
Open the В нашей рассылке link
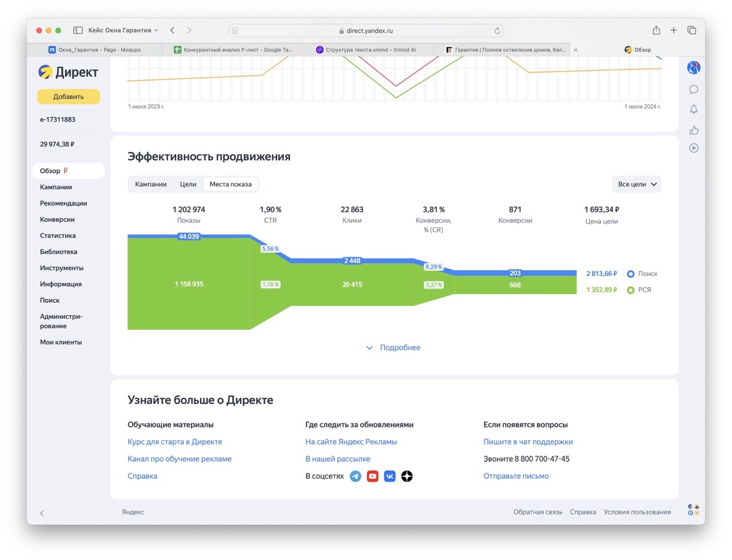[338, 459]
